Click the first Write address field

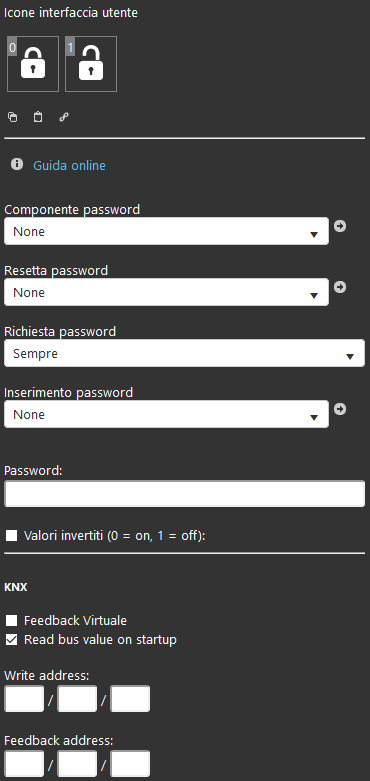24,699
